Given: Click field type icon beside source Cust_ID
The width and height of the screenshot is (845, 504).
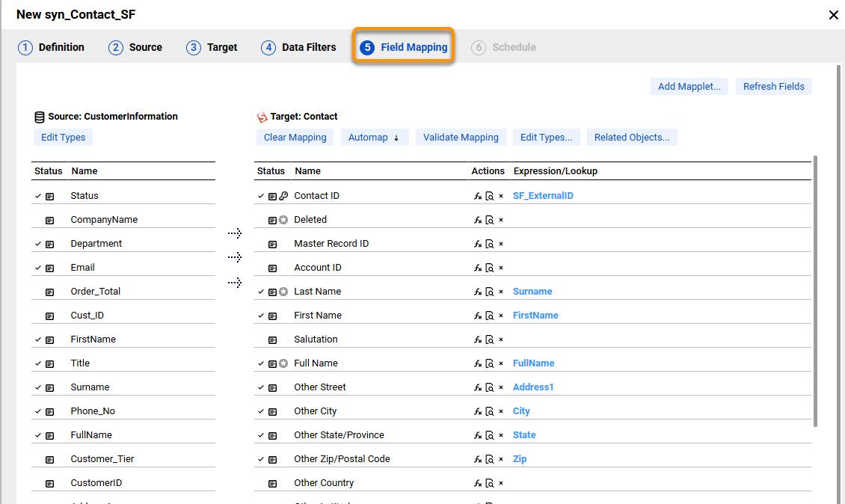Looking at the screenshot, I should tap(49, 316).
